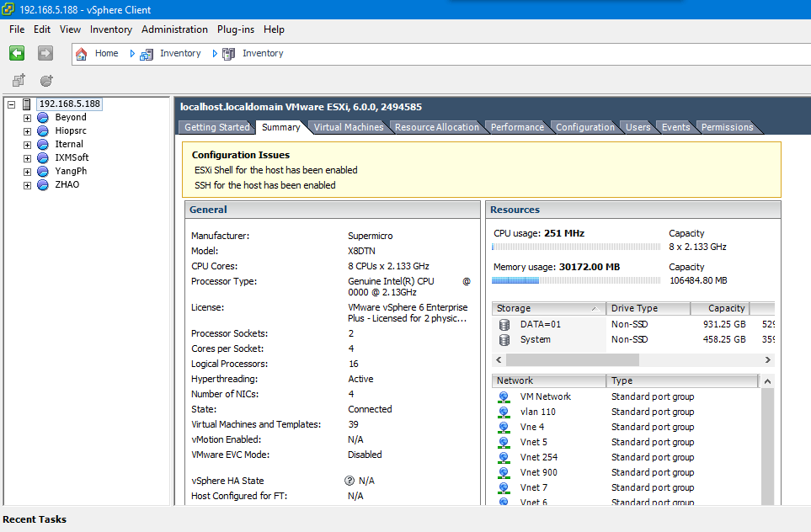Open the Administration menu
811x532 pixels.
(175, 29)
